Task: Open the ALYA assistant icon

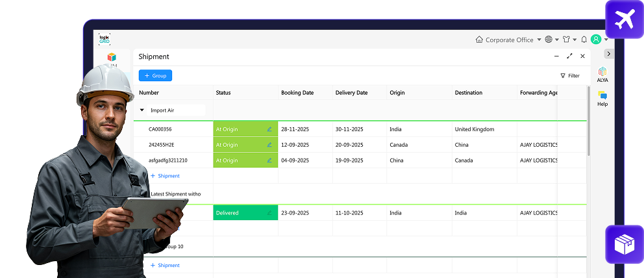Action: tap(602, 71)
